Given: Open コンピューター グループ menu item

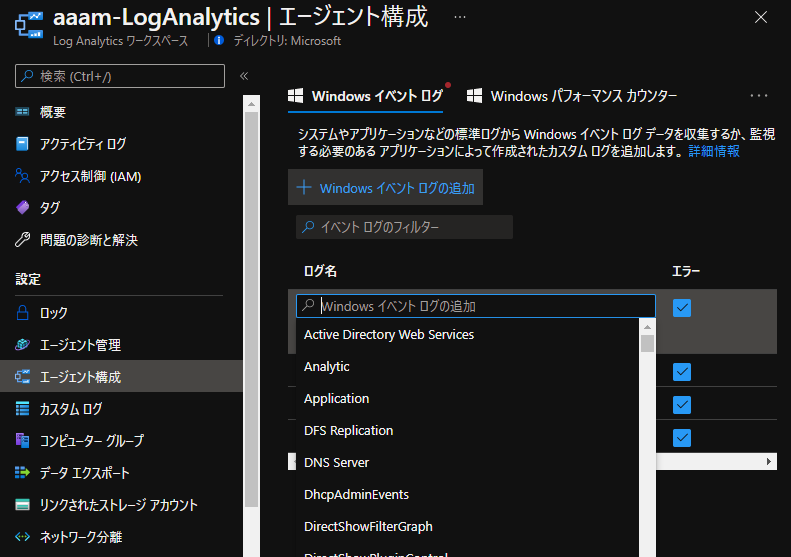Looking at the screenshot, I should [121, 440].
